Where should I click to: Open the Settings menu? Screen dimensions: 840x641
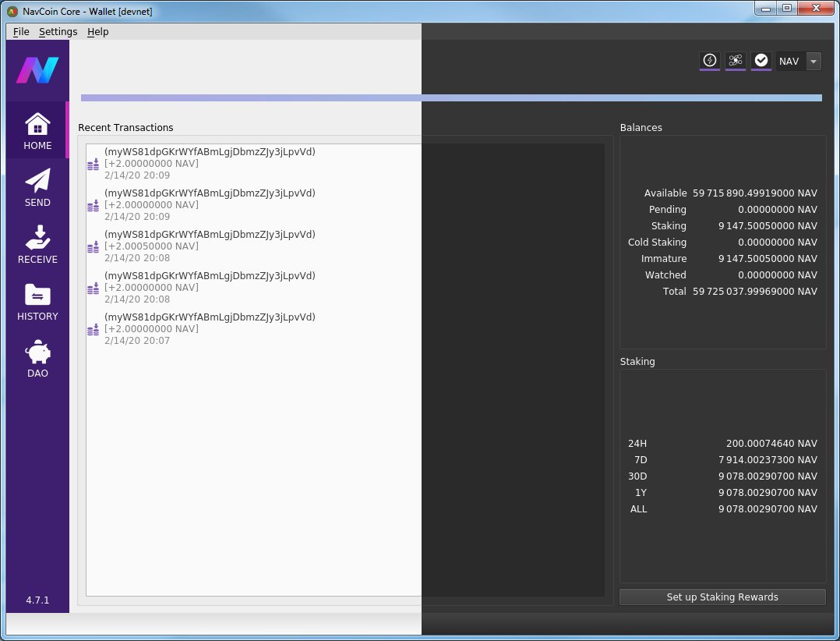(58, 32)
